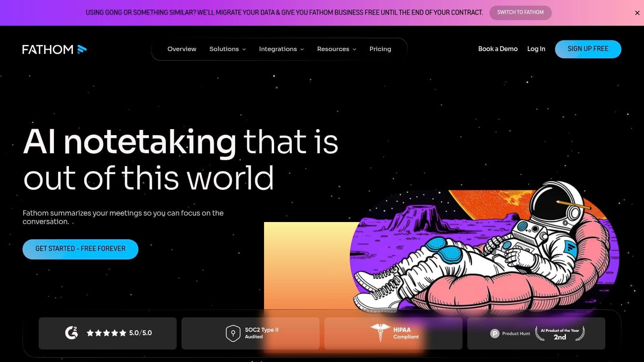The height and width of the screenshot is (362, 644).
Task: Expand the Resources menu chevron
Action: 355,49
